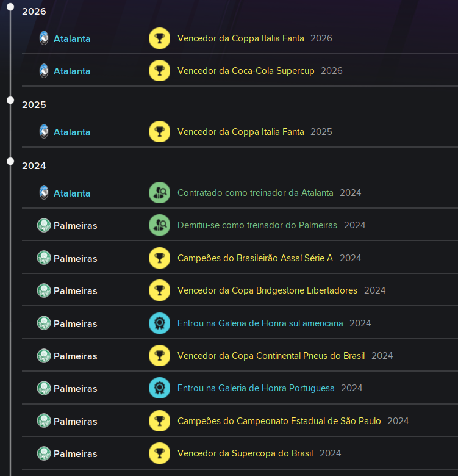Screen dimensions: 458x476
Task: Click the Palmeiras crest in the Copa Continental Pneus row
Action: (x=44, y=356)
